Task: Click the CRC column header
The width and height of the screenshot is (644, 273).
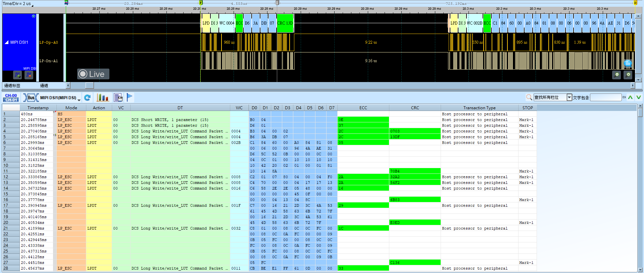Action: 415,108
